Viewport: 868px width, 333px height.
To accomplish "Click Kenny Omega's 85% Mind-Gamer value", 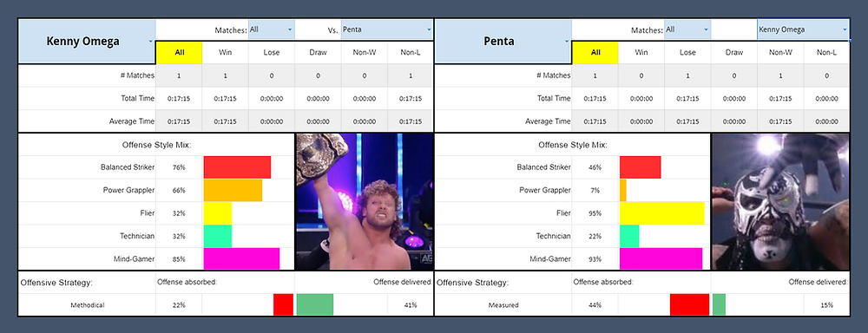I will (179, 259).
